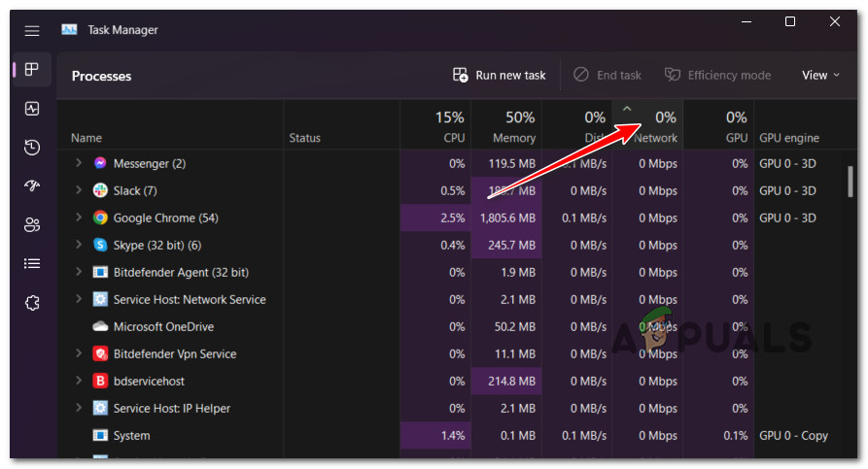This screenshot has width=868, height=469.
Task: Go to the Users page
Action: (32, 225)
